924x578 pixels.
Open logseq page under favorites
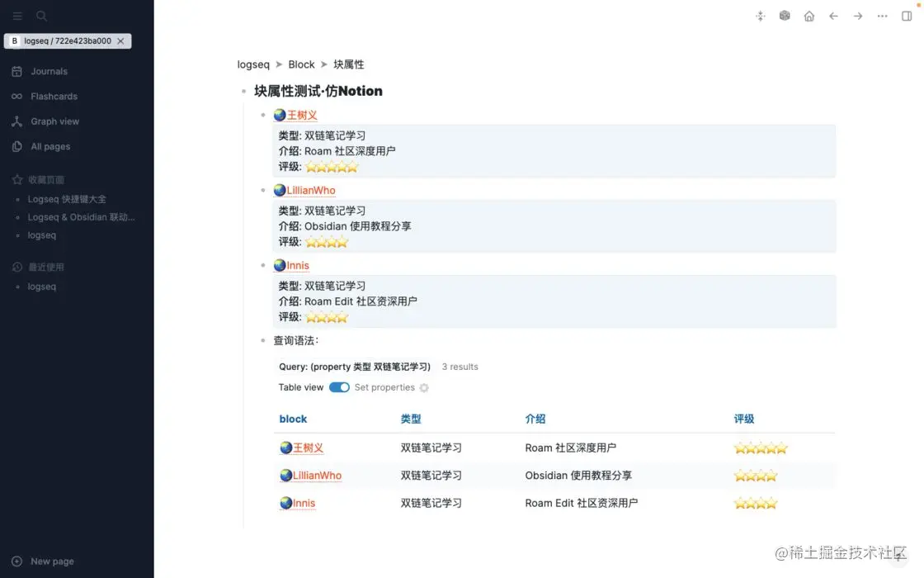(42, 235)
